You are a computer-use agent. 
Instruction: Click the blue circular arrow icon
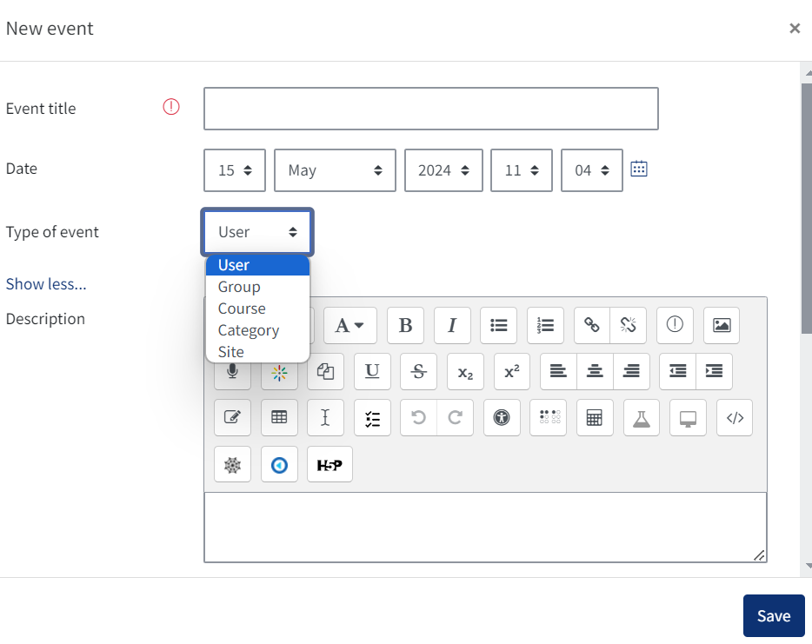280,464
